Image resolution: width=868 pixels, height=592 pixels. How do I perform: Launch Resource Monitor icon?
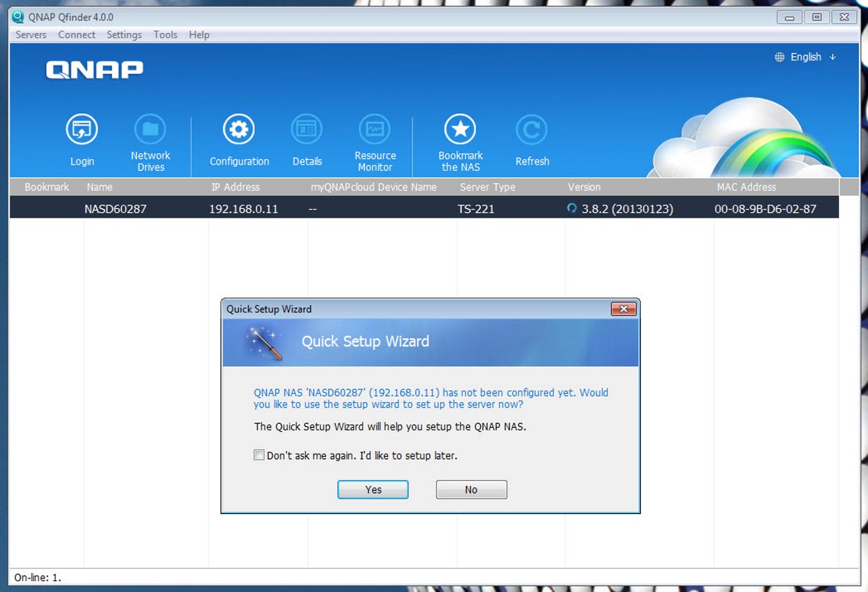[375, 130]
